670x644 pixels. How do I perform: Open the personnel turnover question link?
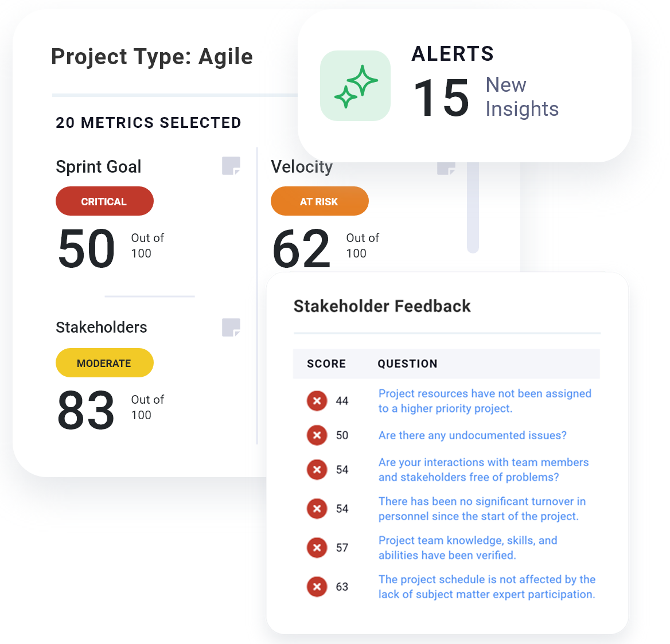(x=482, y=509)
